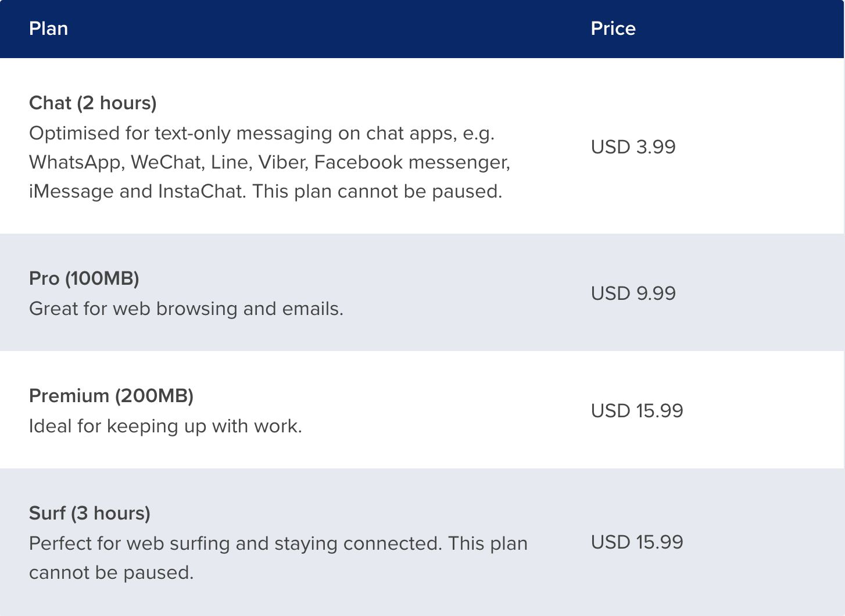Viewport: 845px width, 616px height.
Task: Click the Plan column header
Action: (49, 28)
